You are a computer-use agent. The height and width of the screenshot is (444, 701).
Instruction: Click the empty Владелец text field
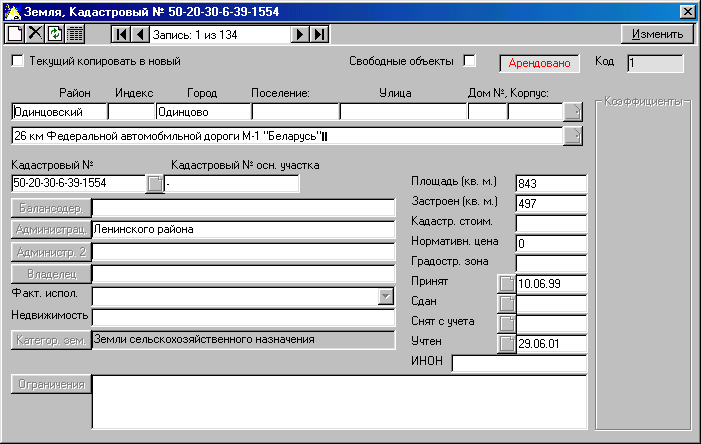(x=243, y=274)
